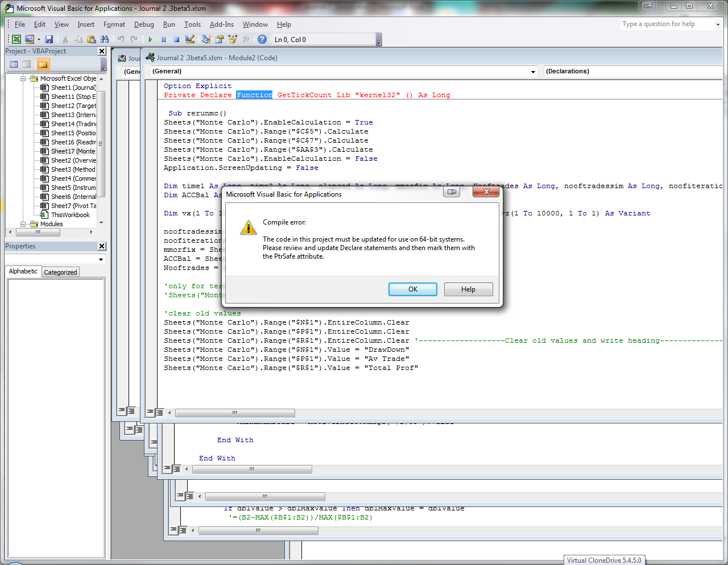The height and width of the screenshot is (565, 728).
Task: Toggle Procedure View in Module2 code window
Action: point(150,413)
